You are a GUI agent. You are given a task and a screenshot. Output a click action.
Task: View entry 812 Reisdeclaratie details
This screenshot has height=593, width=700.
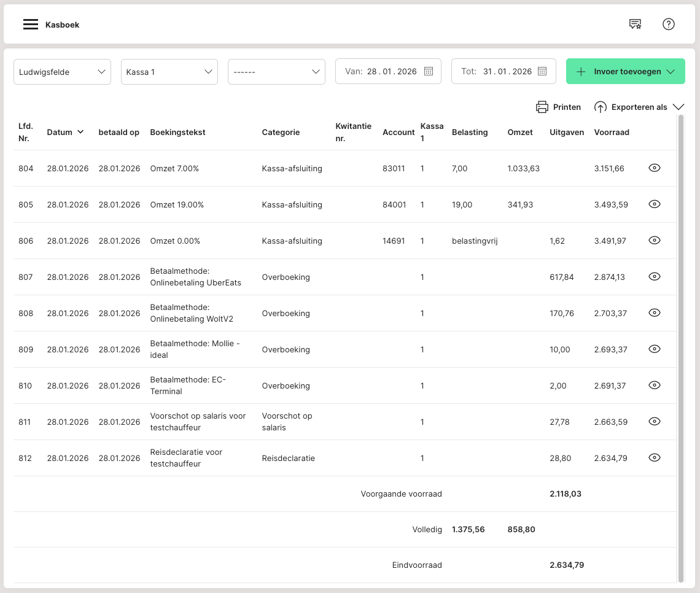tap(655, 458)
